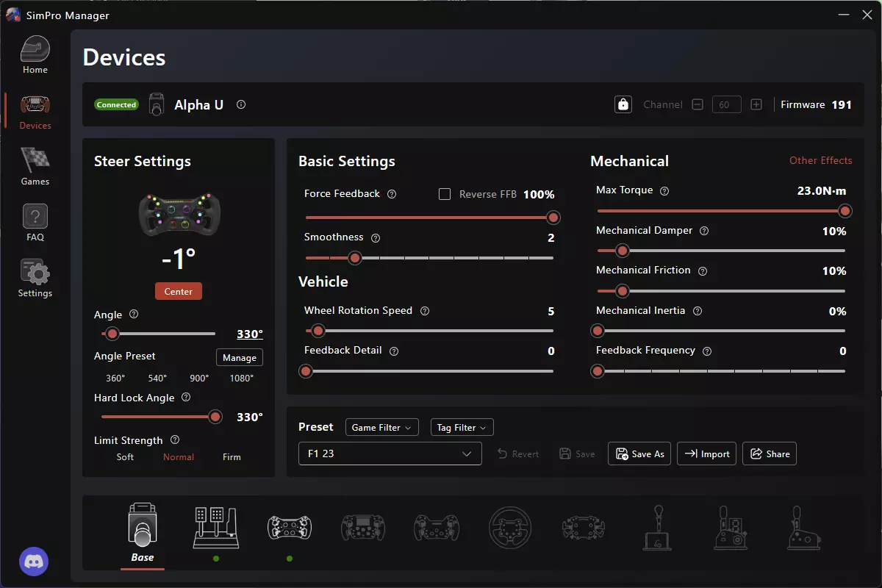
Task: Open the Tag Filter dropdown
Action: [462, 427]
